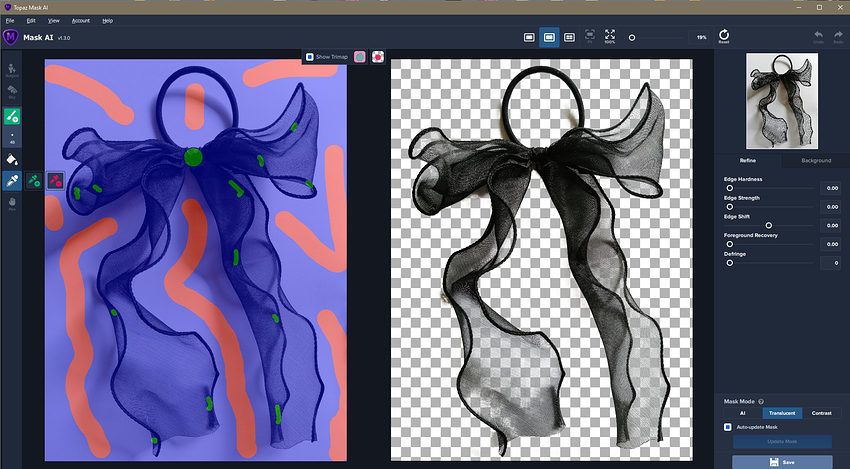Select the AI mask mode
Viewport: 850px width, 469px height.
(742, 413)
